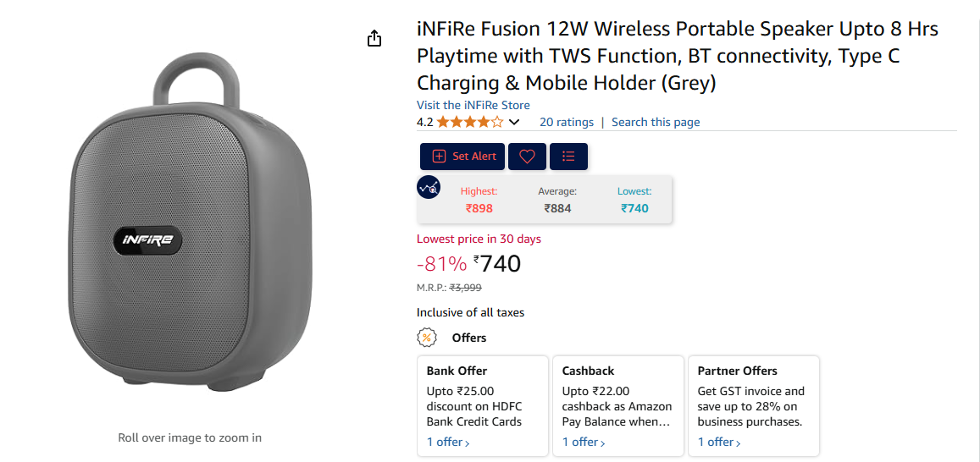Click the percent badge icon next to Offers
Image resolution: width=980 pixels, height=462 pixels.
[427, 338]
